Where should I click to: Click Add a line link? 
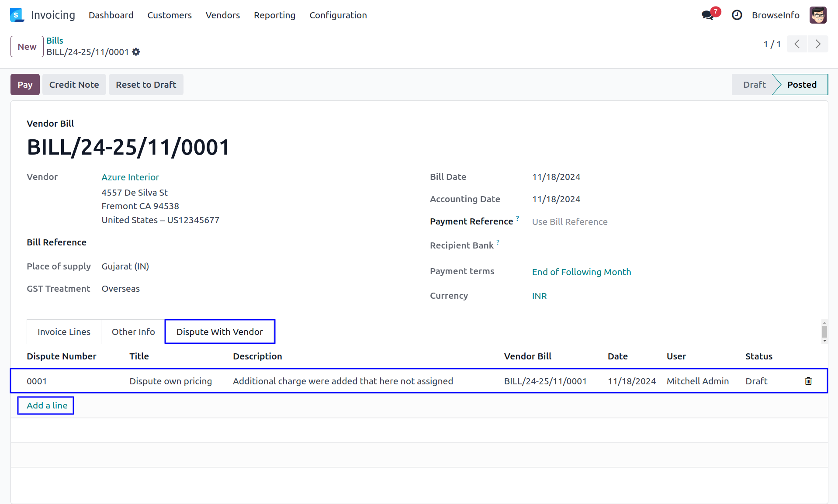(x=47, y=406)
